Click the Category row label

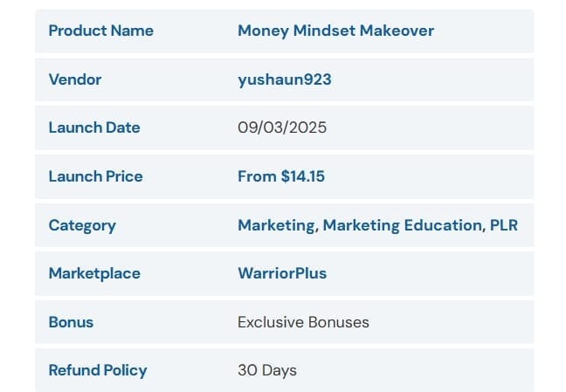82,225
